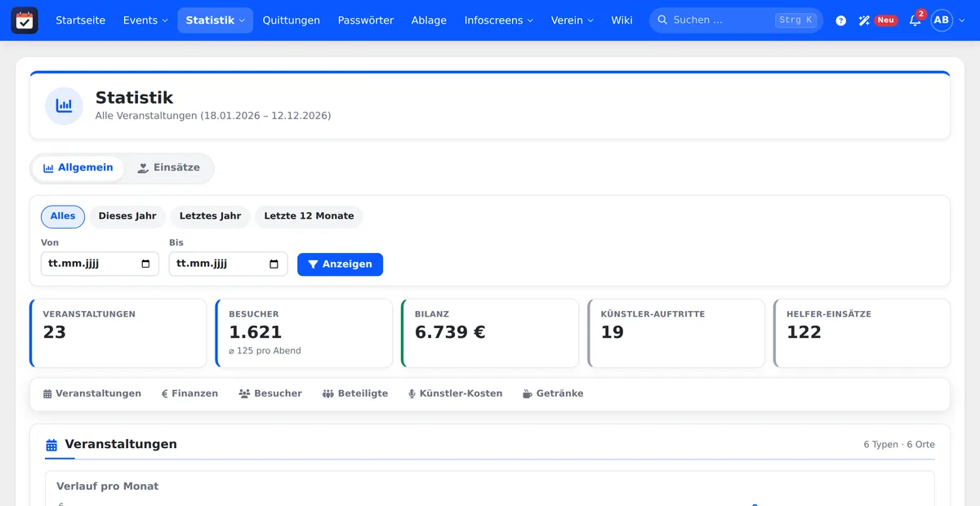Open the notifications bell
Image resolution: width=980 pixels, height=506 pixels.
tap(915, 20)
